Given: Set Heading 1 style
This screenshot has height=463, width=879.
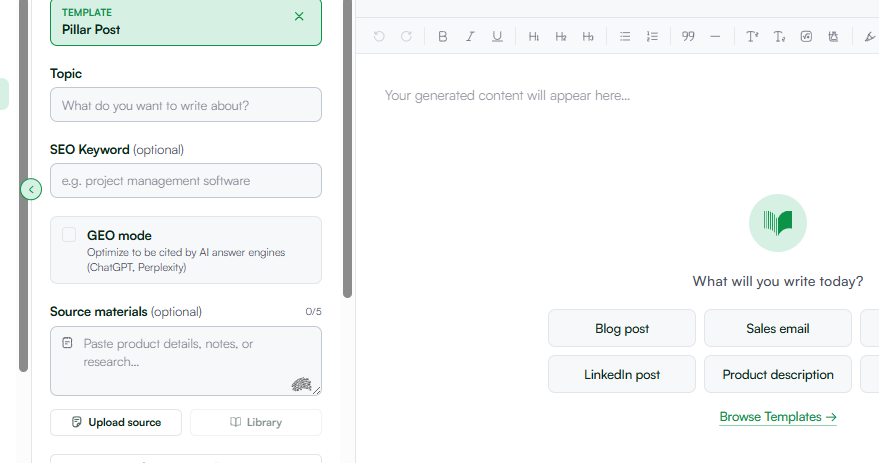Looking at the screenshot, I should pos(533,36).
